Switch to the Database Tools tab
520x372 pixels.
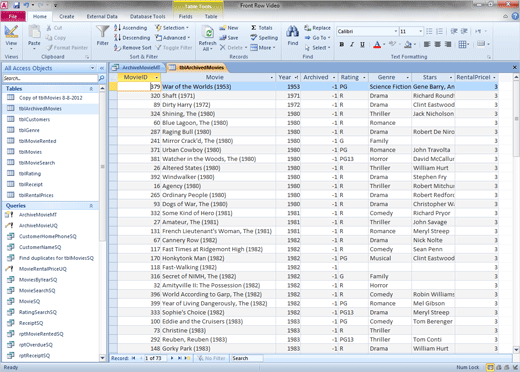147,16
